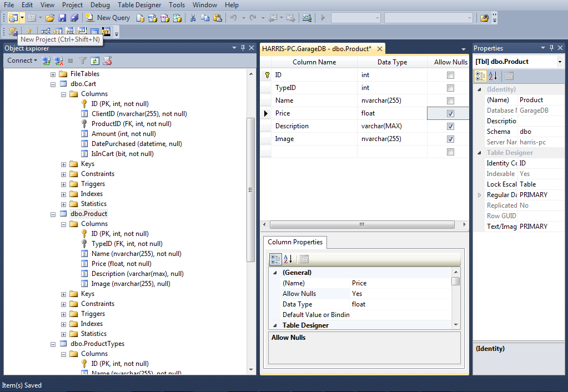Open the Table Designer menu
568x392 pixels.
pyautogui.click(x=139, y=5)
